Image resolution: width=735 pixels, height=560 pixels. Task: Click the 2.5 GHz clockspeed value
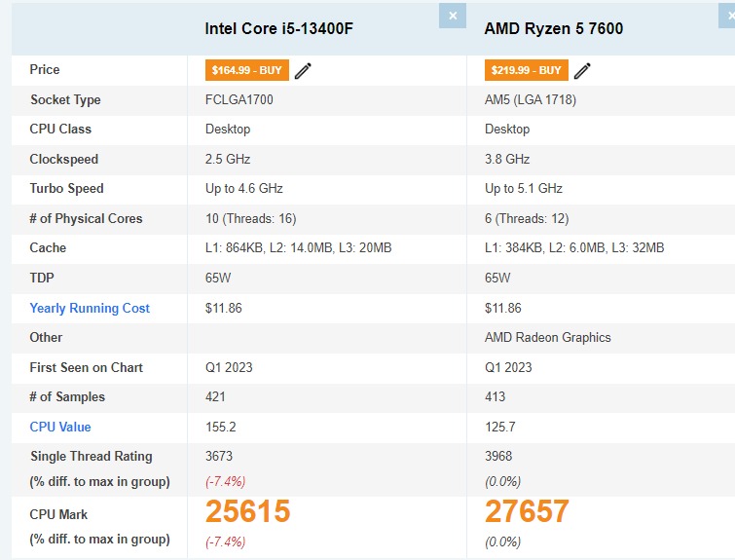click(x=228, y=159)
